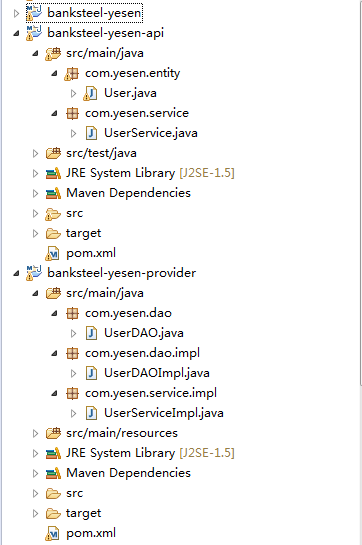The image size is (362, 545).
Task: Click the com.yesen.service package icon
Action: (72, 113)
